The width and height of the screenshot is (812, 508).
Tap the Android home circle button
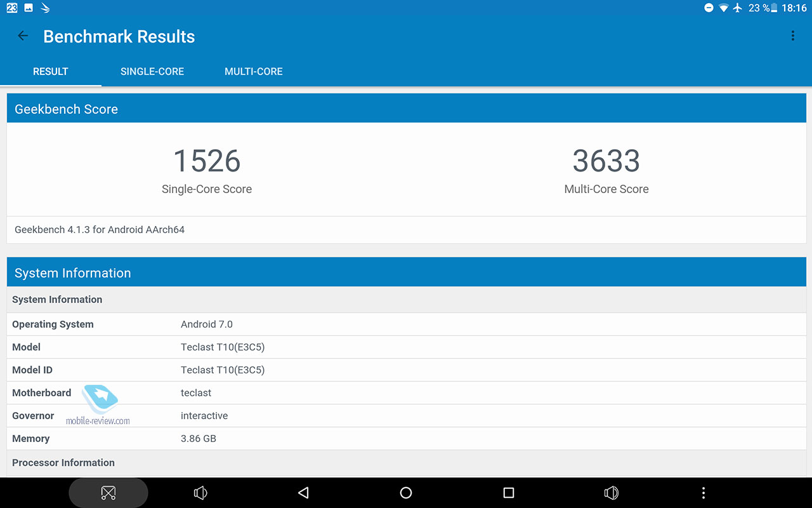pyautogui.click(x=406, y=493)
